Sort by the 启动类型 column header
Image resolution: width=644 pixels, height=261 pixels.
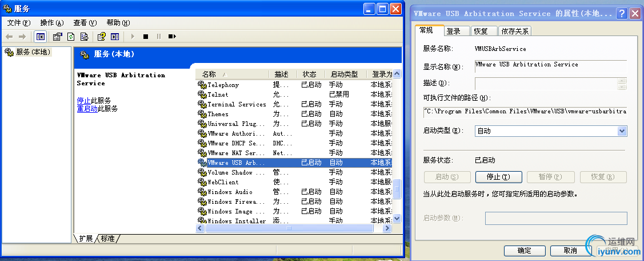[345, 74]
